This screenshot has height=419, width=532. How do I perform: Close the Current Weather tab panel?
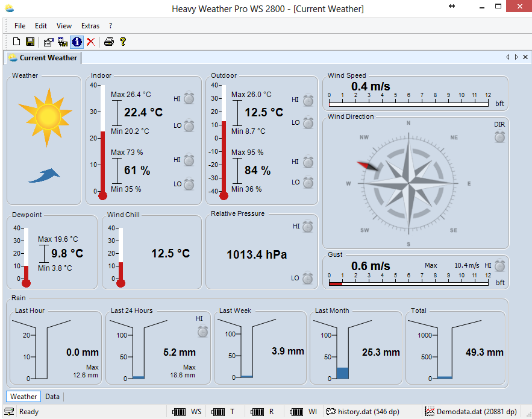(x=525, y=57)
